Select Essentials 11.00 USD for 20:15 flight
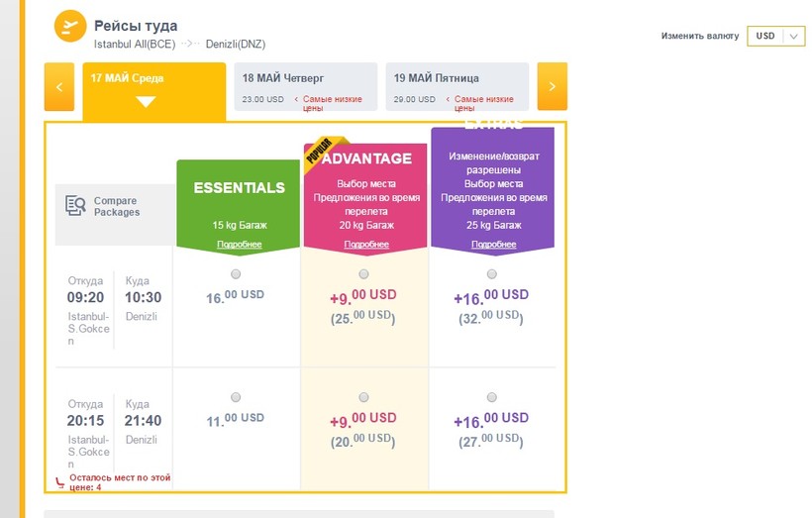Viewport: 812px width, 518px height. tap(236, 397)
